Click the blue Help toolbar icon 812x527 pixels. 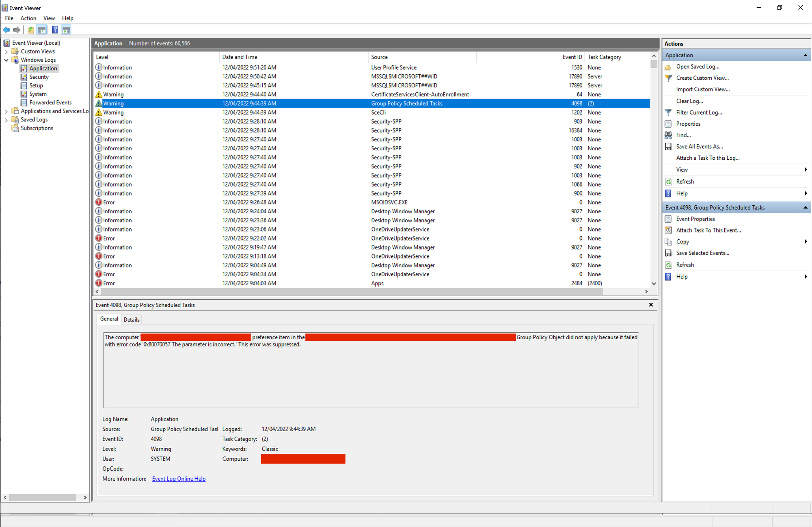[55, 30]
